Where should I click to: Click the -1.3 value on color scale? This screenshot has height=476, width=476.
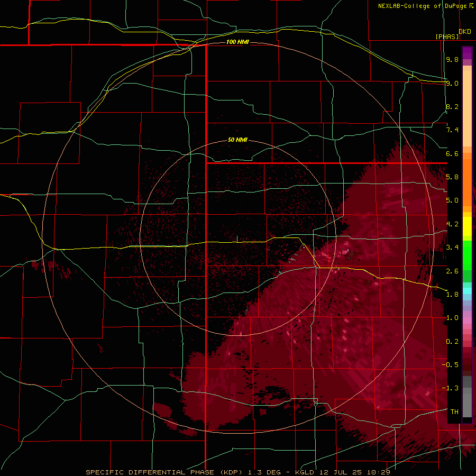coord(450,388)
